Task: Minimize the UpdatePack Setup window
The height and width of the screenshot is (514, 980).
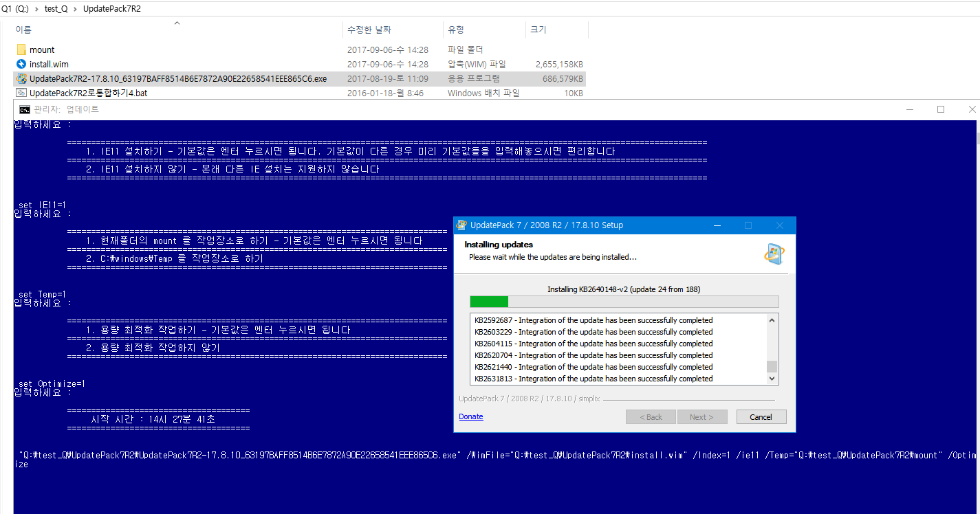Action: [x=717, y=225]
